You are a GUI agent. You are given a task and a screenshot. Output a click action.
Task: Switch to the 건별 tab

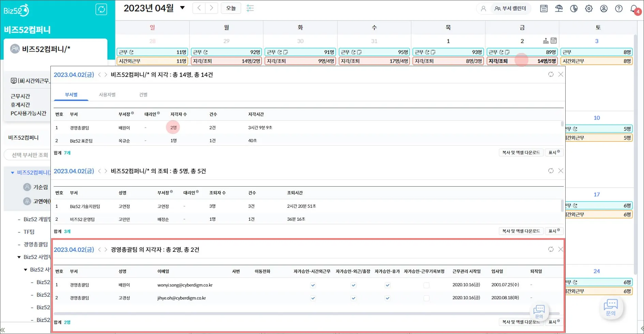[x=143, y=95]
